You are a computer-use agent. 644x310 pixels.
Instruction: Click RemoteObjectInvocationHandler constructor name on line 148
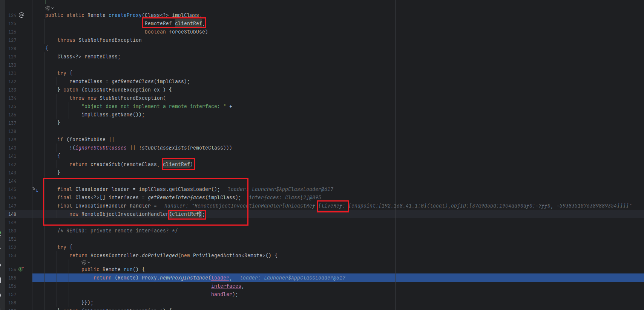(124, 214)
